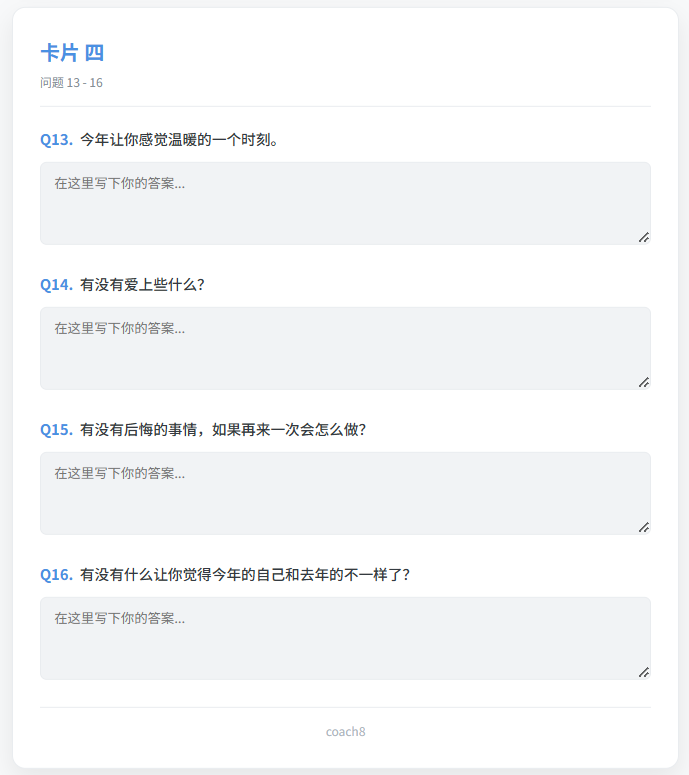The width and height of the screenshot is (689, 775).
Task: Click the blue Q14. number label
Action: [56, 285]
